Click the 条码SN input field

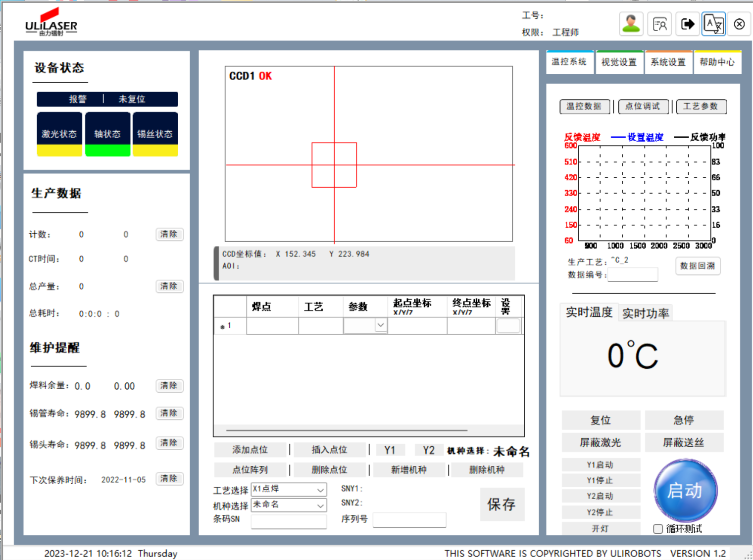(289, 521)
